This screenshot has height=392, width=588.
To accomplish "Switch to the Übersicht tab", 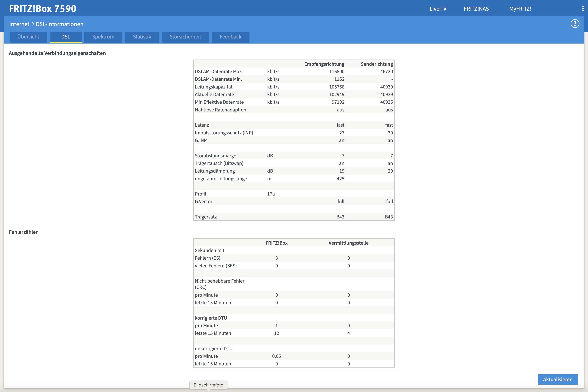I will 28,37.
